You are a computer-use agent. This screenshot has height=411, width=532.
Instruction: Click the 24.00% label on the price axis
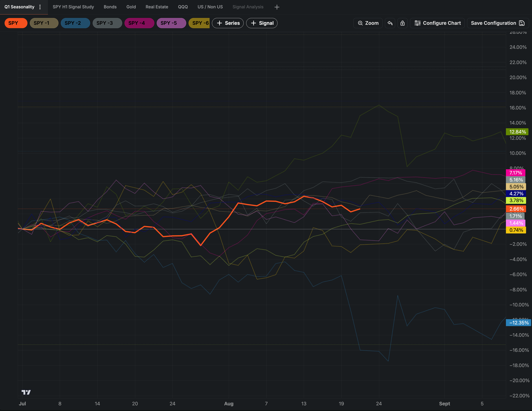pos(518,47)
